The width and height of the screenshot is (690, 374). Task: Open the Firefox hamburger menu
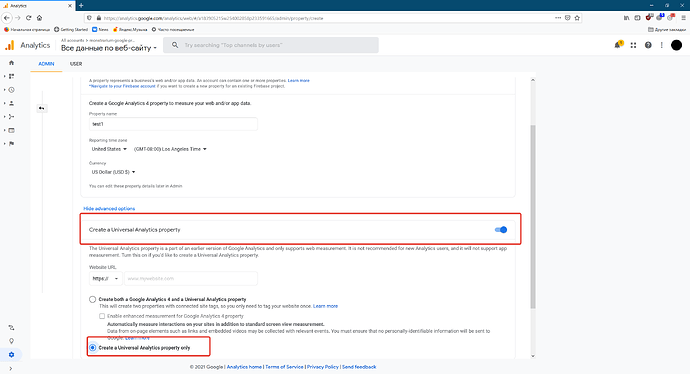(683, 18)
